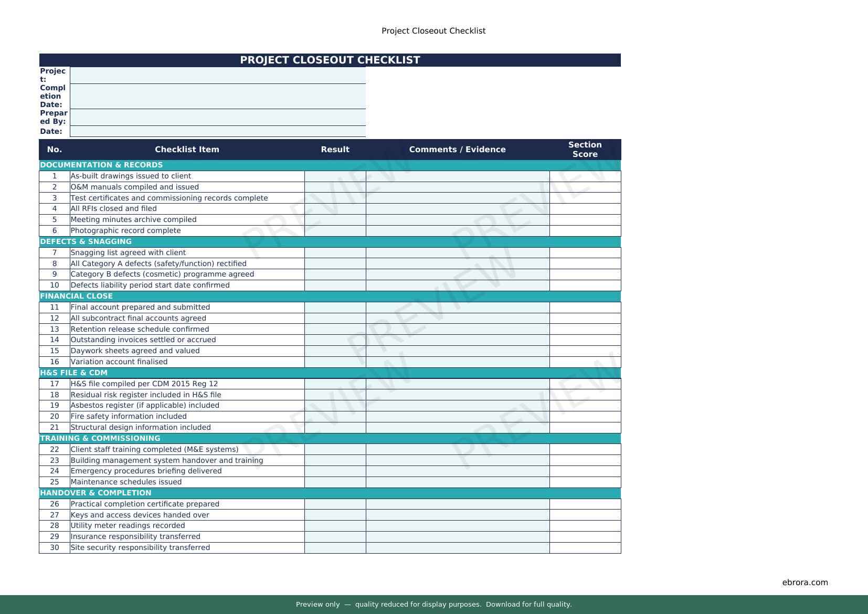Select the Date field below Prepared By
The image size is (868, 614).
(x=218, y=131)
